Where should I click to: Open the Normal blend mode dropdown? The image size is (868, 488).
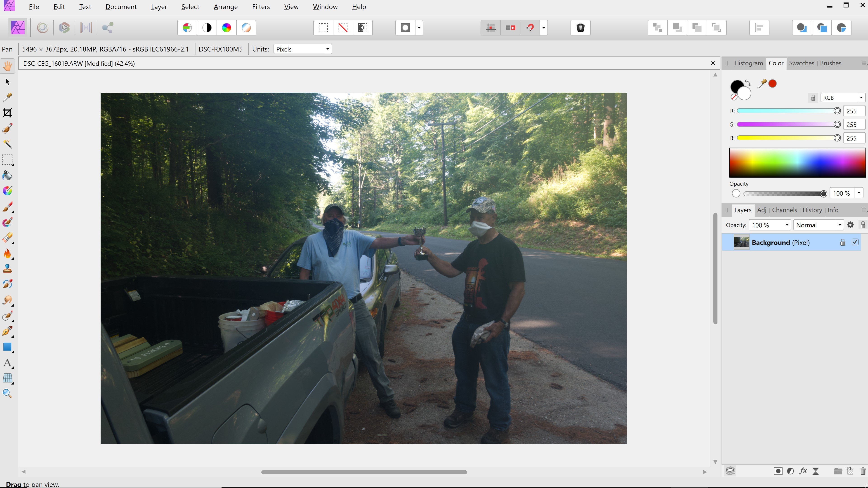(x=818, y=225)
